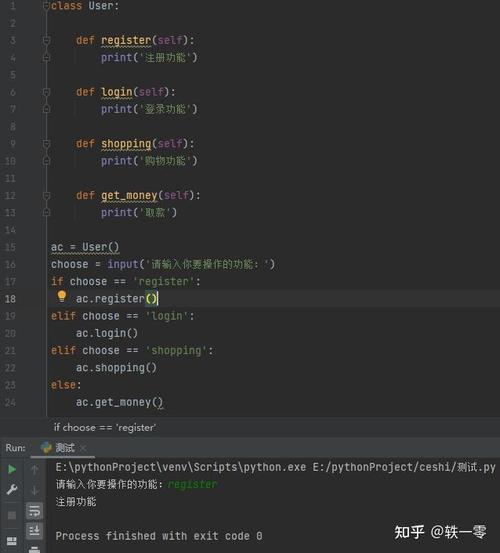Screen dimensions: 500x553
Task: Collapse the def get_money fold marker on line 12
Action: point(46,196)
